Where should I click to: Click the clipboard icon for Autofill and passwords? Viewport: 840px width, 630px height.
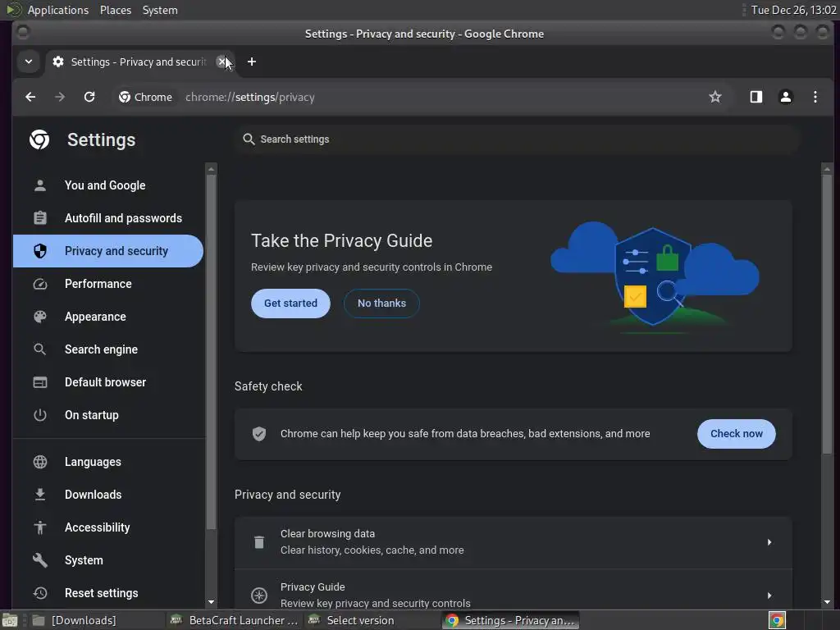tap(40, 218)
